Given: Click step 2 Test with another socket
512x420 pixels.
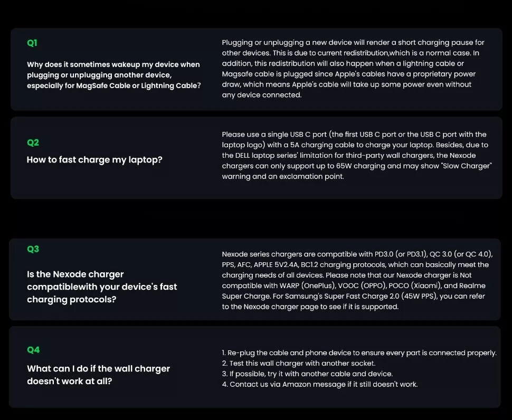Looking at the screenshot, I should [x=298, y=363].
